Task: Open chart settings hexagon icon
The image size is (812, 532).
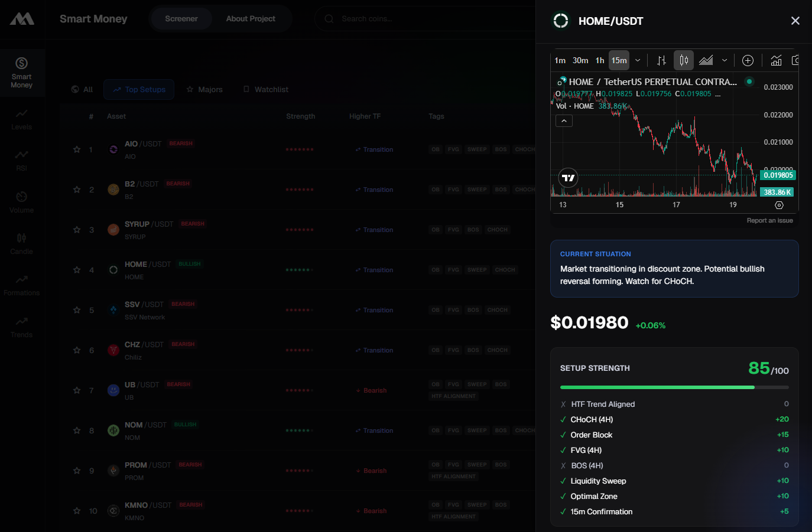Action: point(779,205)
